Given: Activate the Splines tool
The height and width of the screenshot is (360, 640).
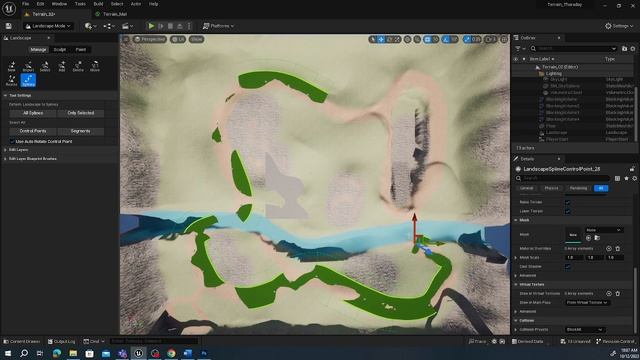Looking at the screenshot, I should 28,80.
